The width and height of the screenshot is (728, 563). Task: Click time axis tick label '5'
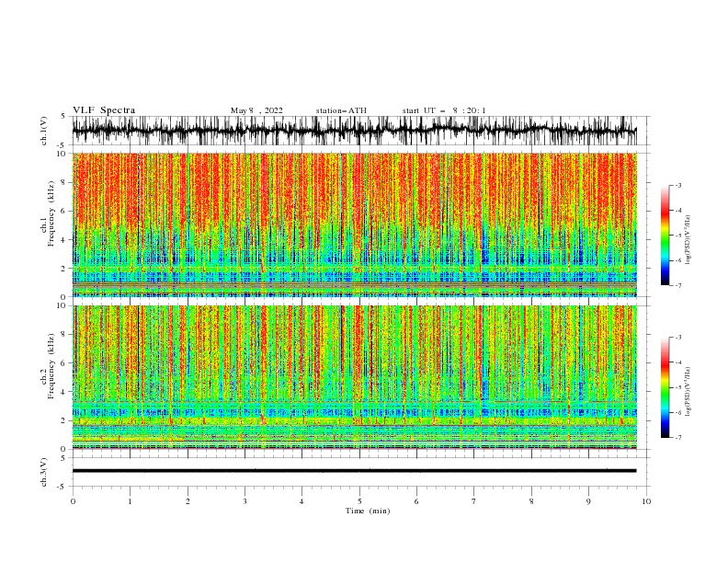click(359, 501)
